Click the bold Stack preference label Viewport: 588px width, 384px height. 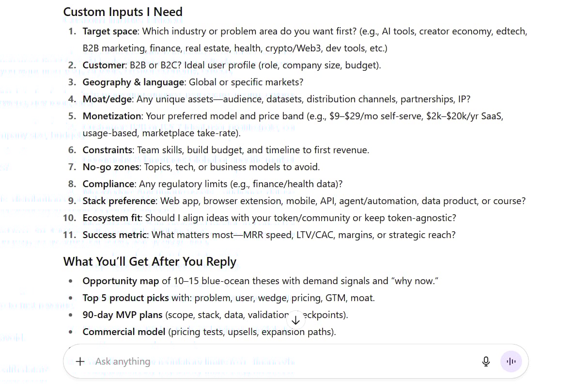point(120,201)
